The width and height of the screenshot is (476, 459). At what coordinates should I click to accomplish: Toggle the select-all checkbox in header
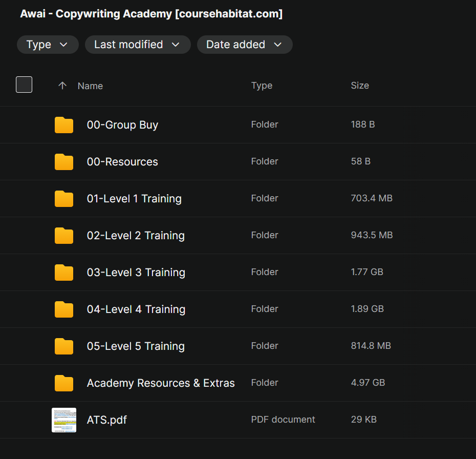click(x=24, y=85)
